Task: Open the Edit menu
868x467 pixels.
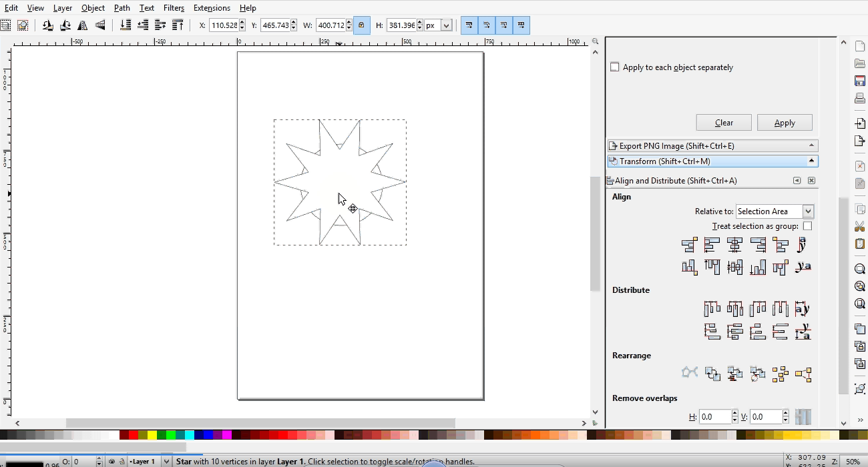Action: [x=11, y=8]
